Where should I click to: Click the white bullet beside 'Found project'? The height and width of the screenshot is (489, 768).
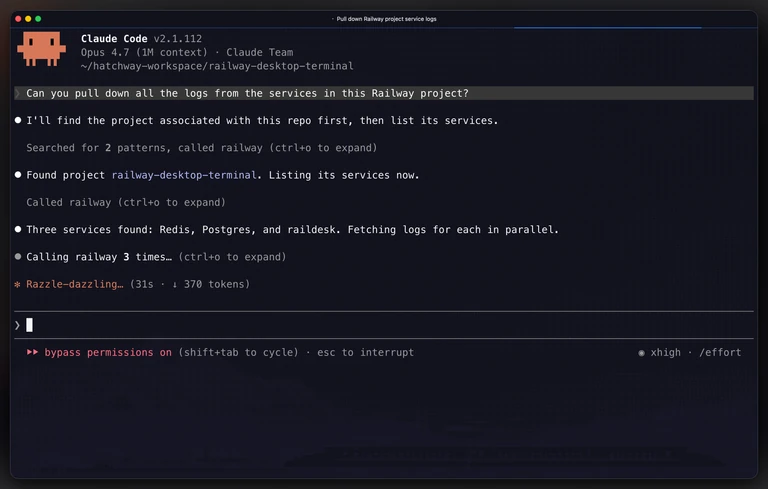[x=18, y=175]
